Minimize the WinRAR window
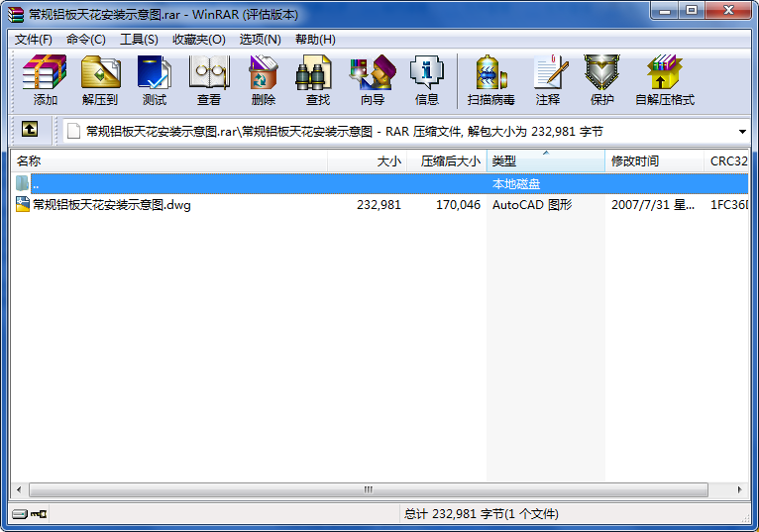Image resolution: width=759 pixels, height=532 pixels. pyautogui.click(x=665, y=11)
